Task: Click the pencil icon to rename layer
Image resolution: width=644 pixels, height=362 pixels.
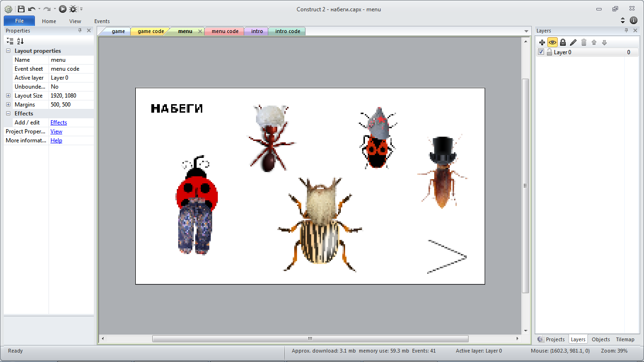Action: pos(573,42)
